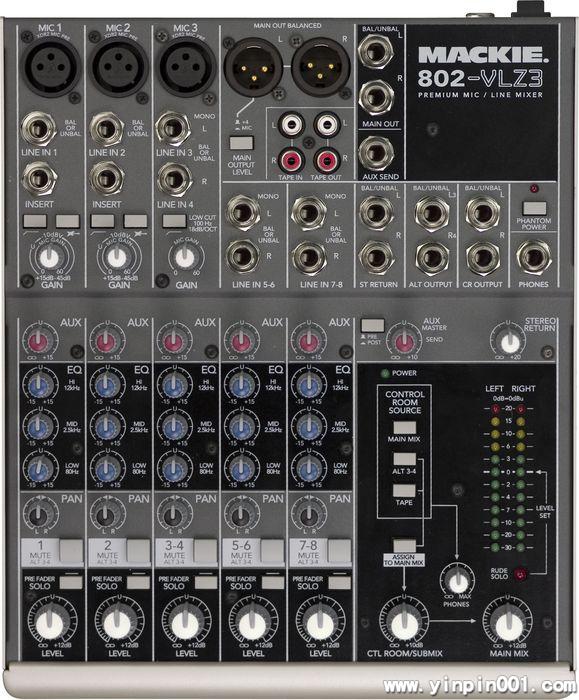
Task: Click the PHONES headphone output jack
Action: point(533,257)
